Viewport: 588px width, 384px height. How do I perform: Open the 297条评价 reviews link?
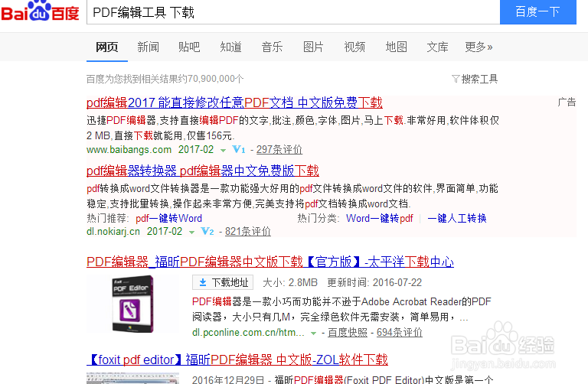(x=279, y=149)
